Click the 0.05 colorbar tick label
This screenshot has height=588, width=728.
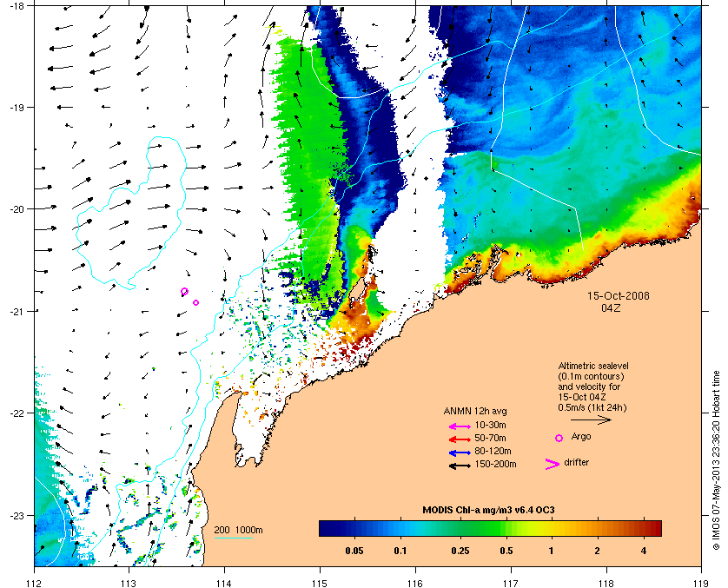click(354, 552)
